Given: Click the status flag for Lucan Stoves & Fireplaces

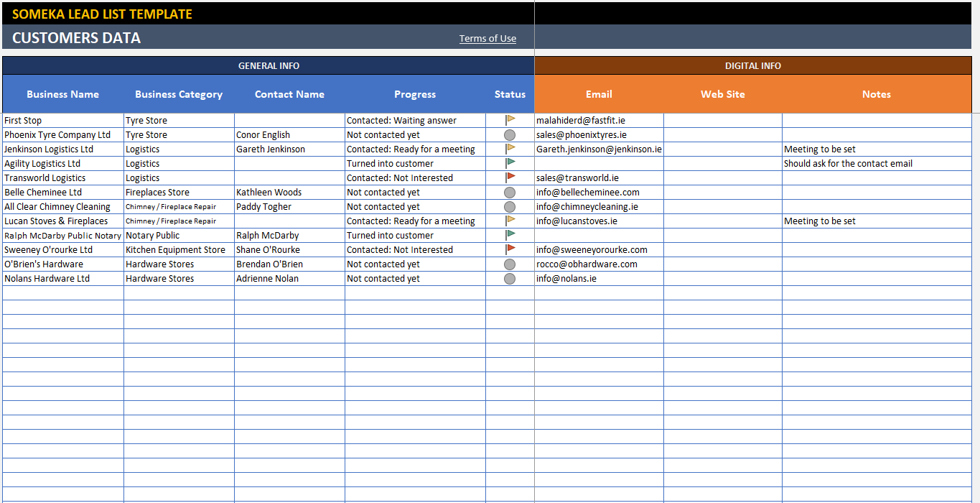Looking at the screenshot, I should click(510, 221).
